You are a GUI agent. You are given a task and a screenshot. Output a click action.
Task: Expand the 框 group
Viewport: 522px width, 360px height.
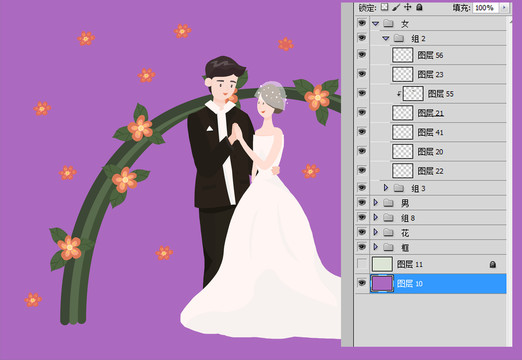(x=376, y=247)
